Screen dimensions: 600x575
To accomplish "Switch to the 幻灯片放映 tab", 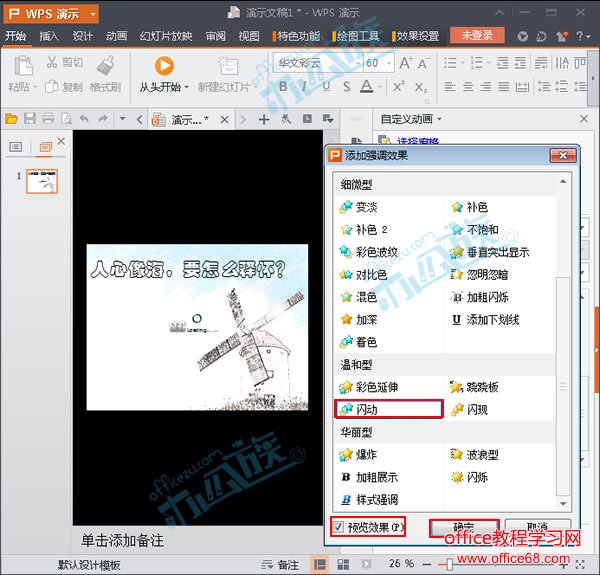I will click(166, 36).
